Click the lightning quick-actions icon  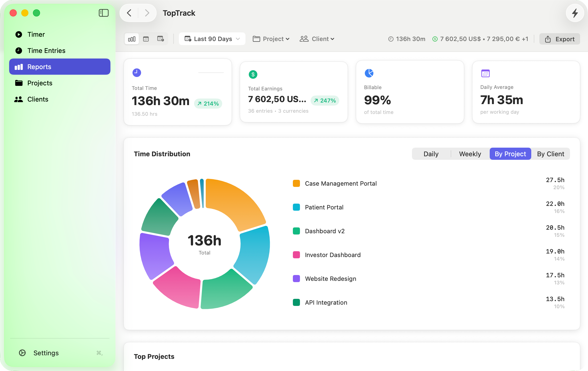(x=575, y=13)
